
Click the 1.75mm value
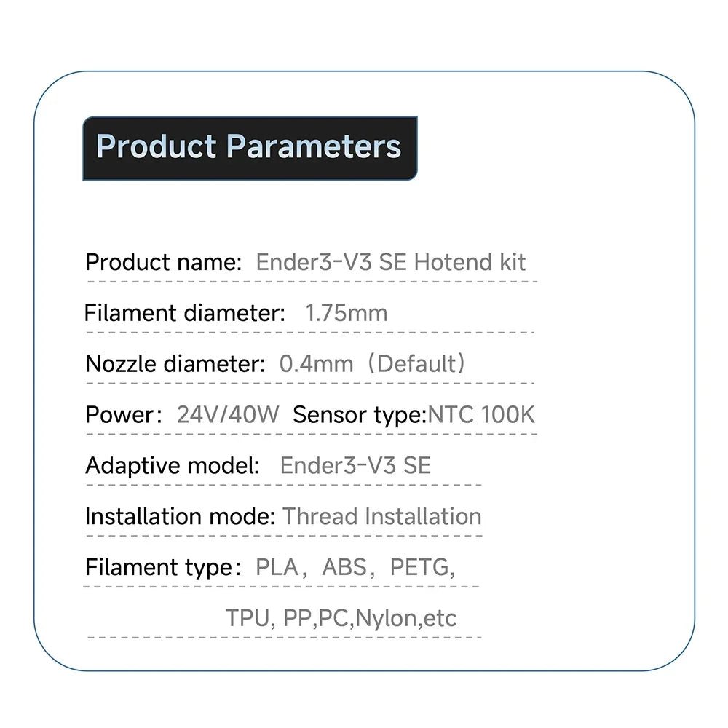tap(347, 313)
